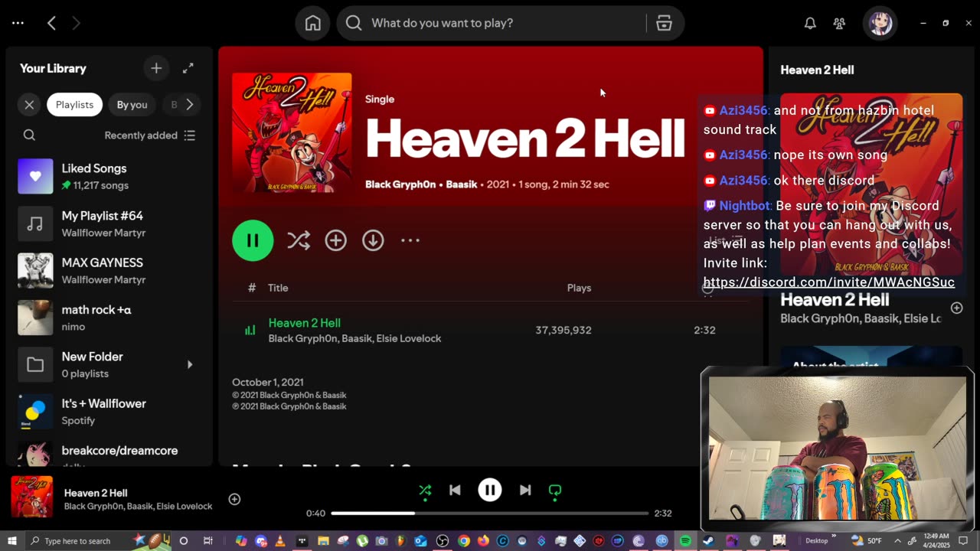Launch VLC from the taskbar
This screenshot has height=551, width=980.
tap(280, 541)
